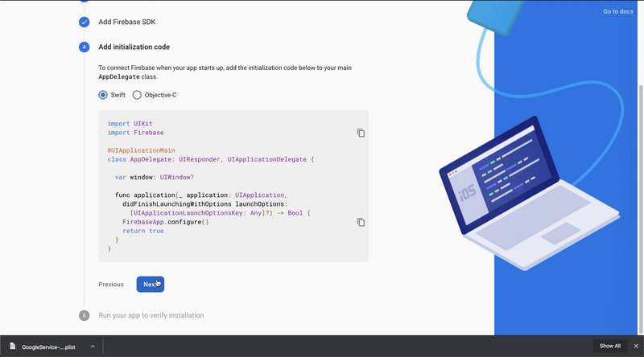Expand Run your app to verify installation
The width and height of the screenshot is (644, 357).
(x=151, y=315)
